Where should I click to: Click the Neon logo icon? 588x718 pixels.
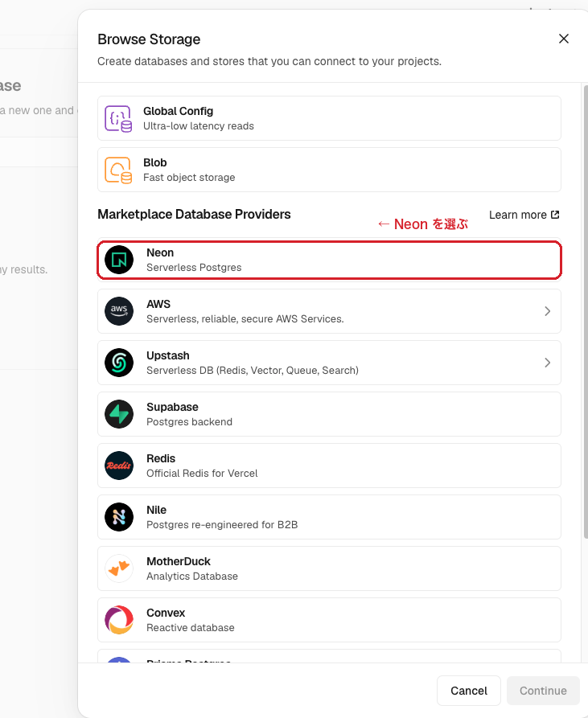119,260
